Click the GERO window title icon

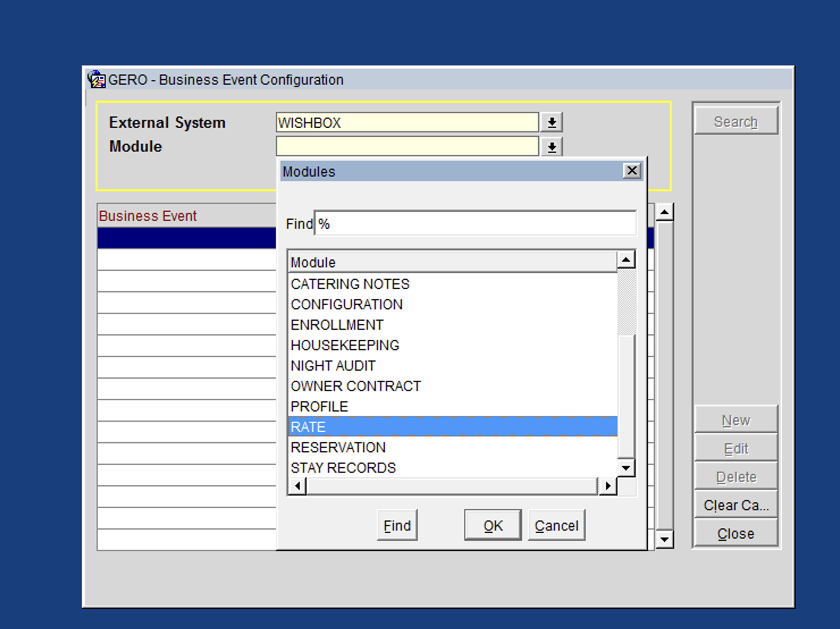pyautogui.click(x=96, y=79)
